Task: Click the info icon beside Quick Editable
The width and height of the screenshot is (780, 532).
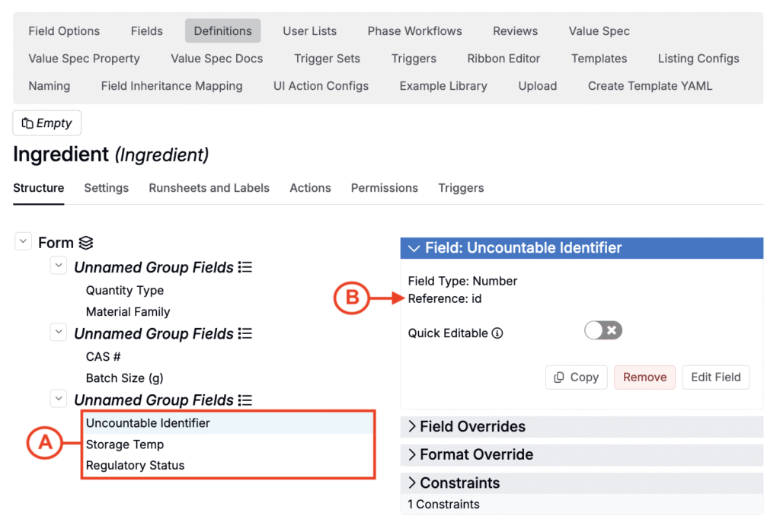Action: 497,333
